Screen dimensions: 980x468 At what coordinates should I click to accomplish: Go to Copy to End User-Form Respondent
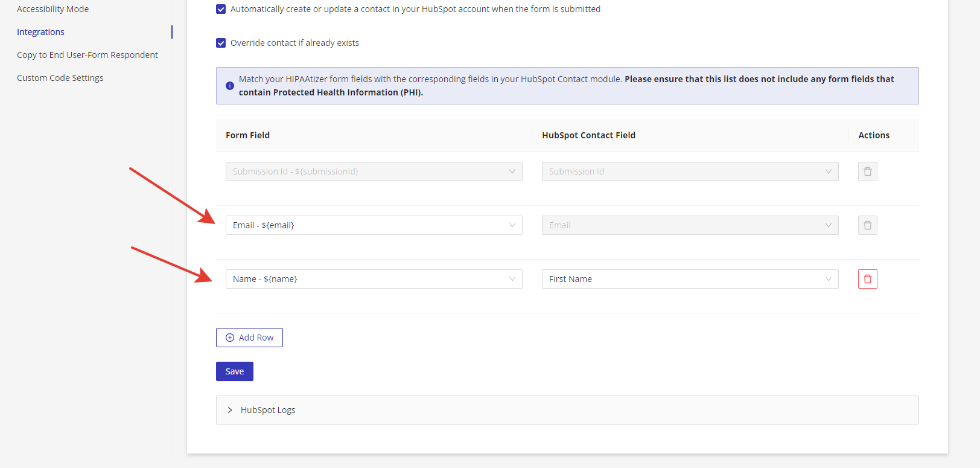pyautogui.click(x=87, y=55)
